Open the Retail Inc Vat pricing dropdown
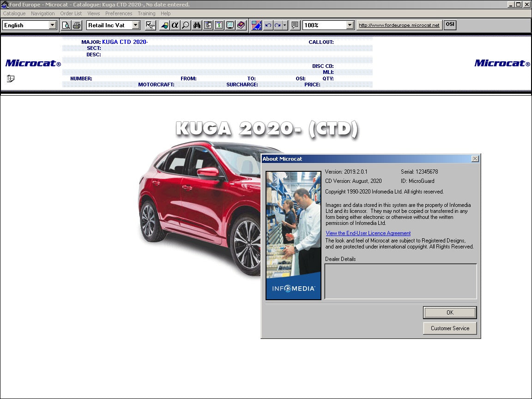This screenshot has width=532, height=399. pyautogui.click(x=135, y=25)
